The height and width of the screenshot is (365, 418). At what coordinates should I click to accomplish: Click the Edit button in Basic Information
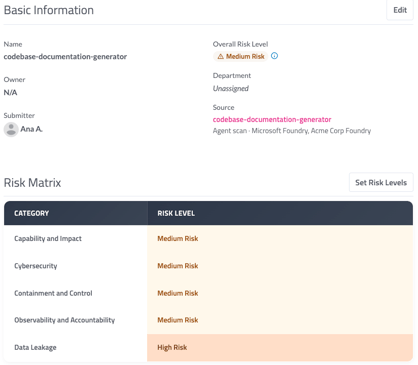[400, 10]
